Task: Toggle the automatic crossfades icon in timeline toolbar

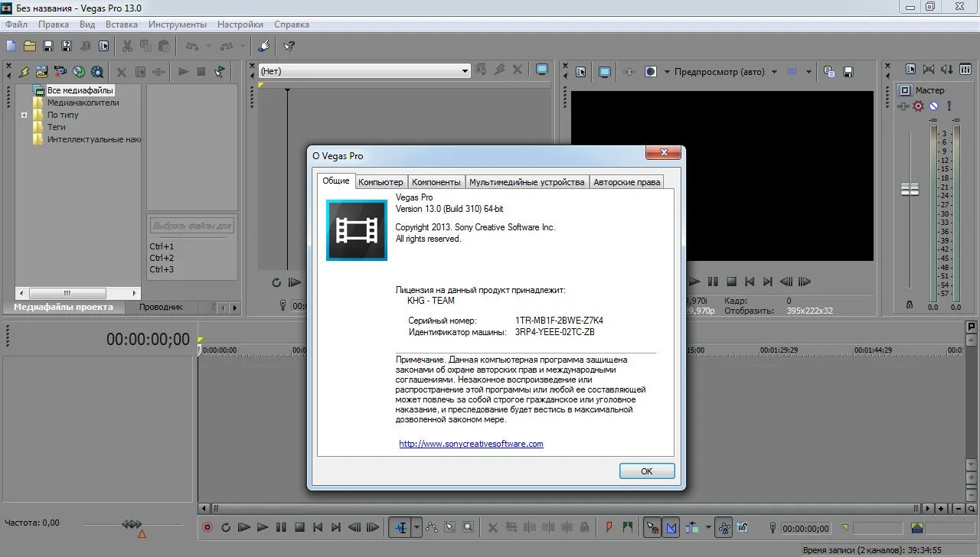Action: (x=671, y=528)
